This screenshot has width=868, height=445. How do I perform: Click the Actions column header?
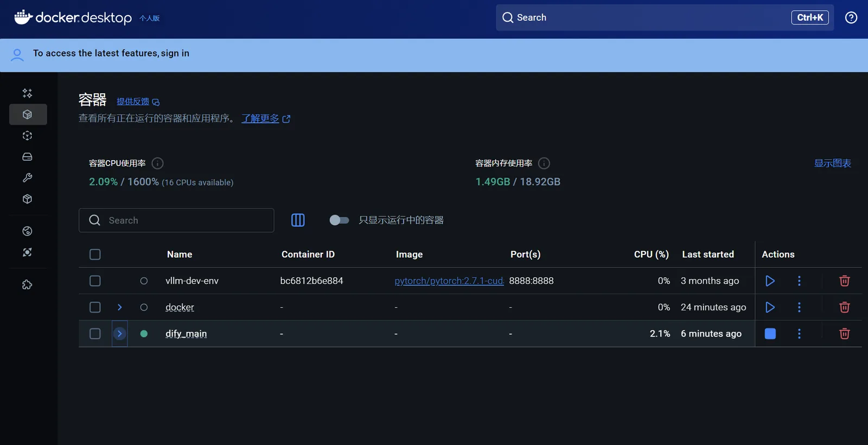click(778, 255)
